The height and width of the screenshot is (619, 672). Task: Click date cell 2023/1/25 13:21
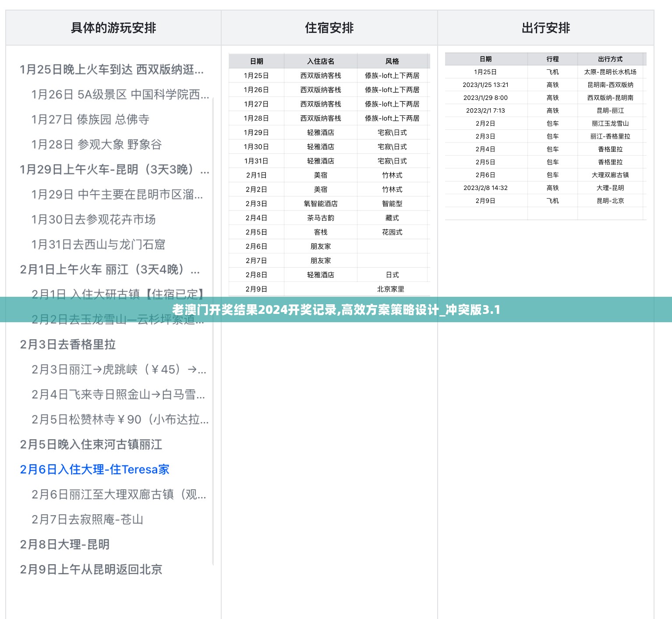pos(485,85)
